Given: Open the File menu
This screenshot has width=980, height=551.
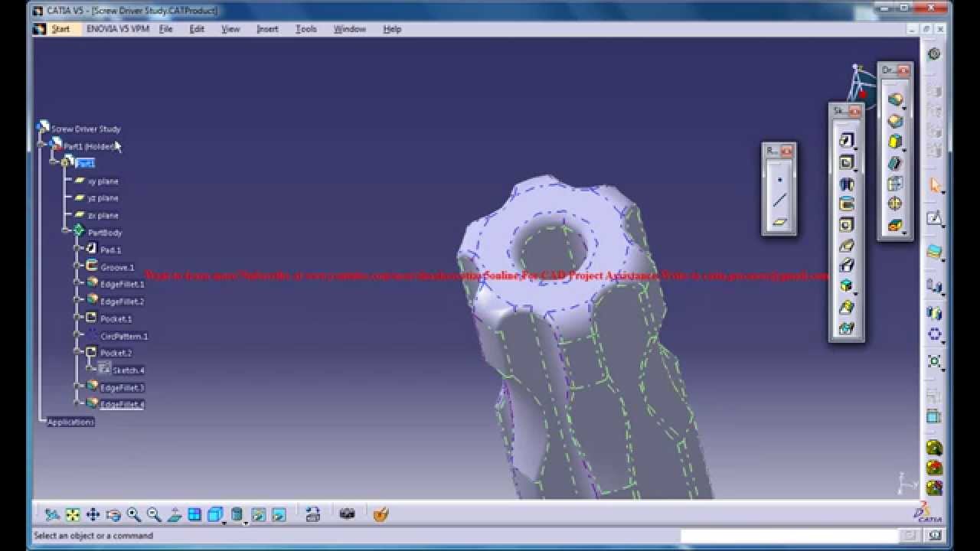Looking at the screenshot, I should pos(165,29).
